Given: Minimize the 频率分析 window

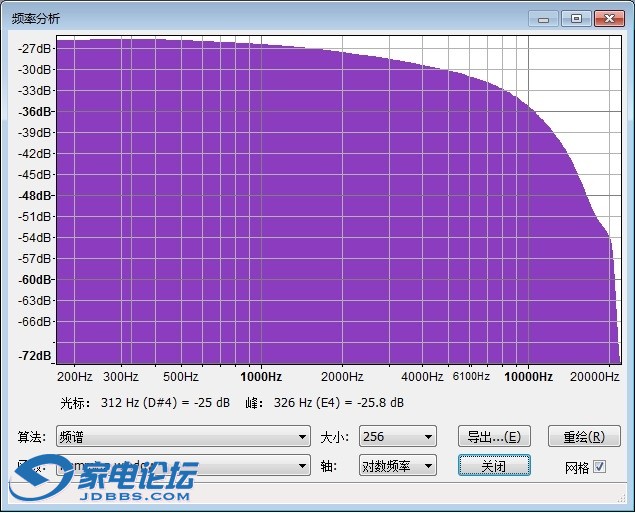Looking at the screenshot, I should (x=543, y=19).
